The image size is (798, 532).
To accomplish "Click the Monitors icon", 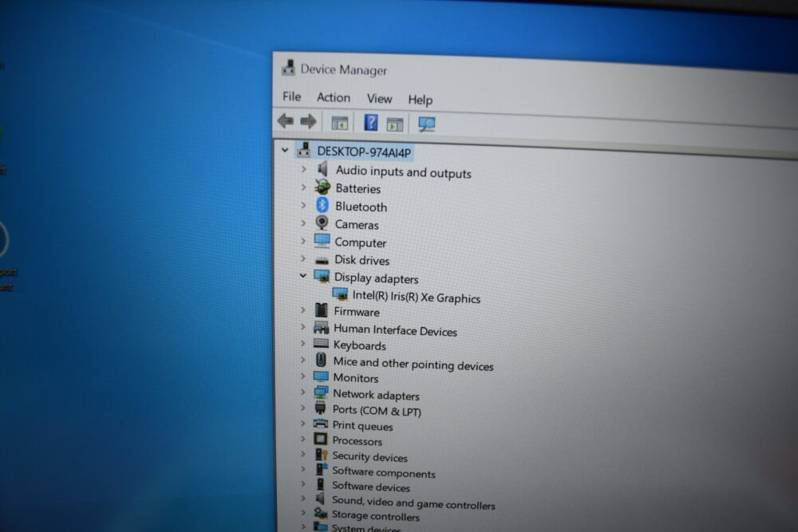I will point(321,376).
